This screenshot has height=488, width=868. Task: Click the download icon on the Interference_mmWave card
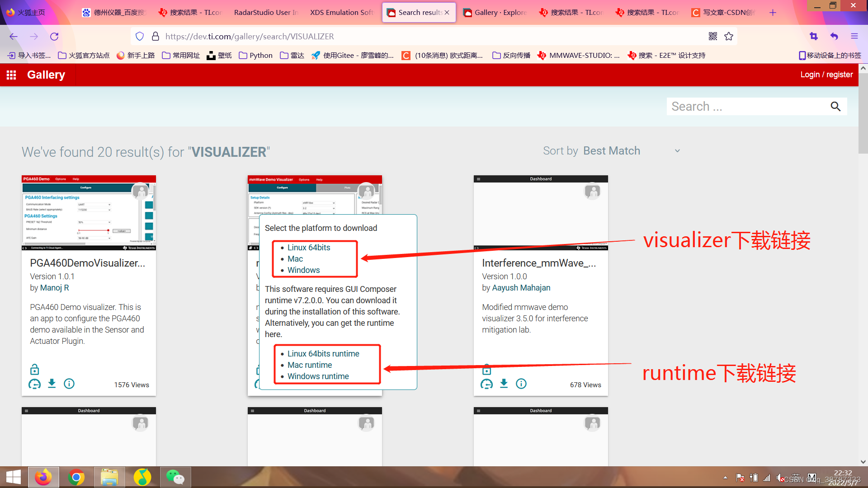[504, 384]
